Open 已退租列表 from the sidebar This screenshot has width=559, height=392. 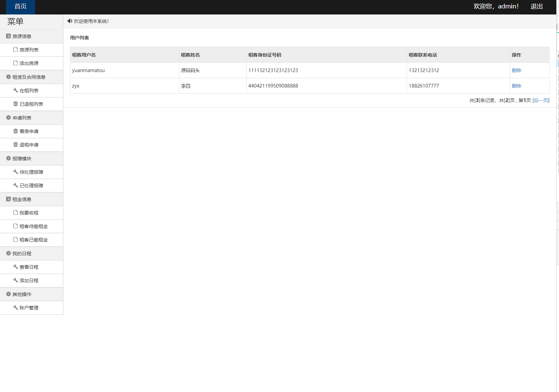pyautogui.click(x=31, y=104)
